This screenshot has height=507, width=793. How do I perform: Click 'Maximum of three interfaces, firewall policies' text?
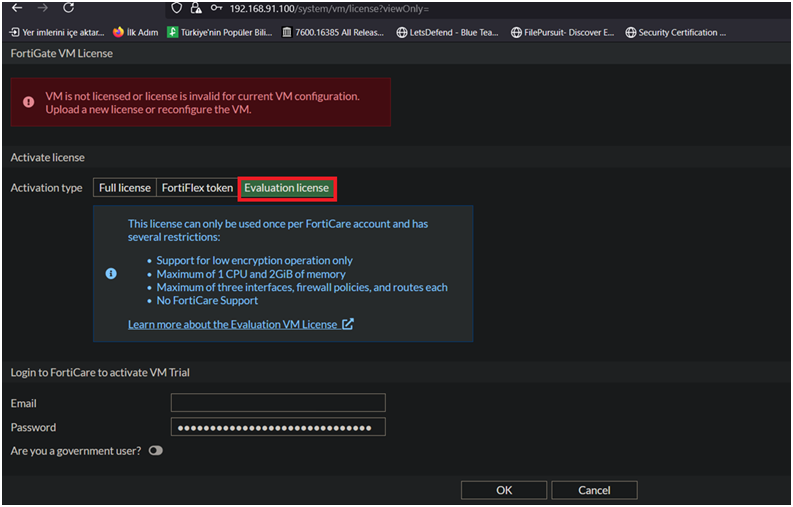click(302, 287)
